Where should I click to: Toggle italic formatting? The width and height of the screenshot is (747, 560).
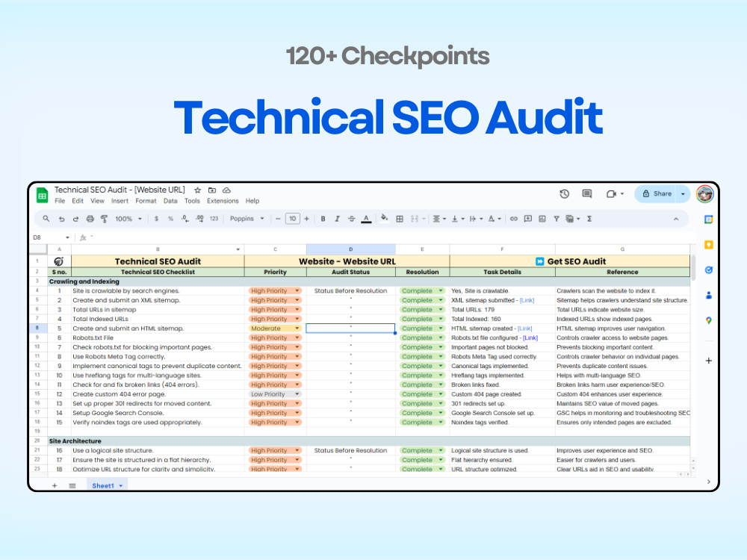click(338, 219)
